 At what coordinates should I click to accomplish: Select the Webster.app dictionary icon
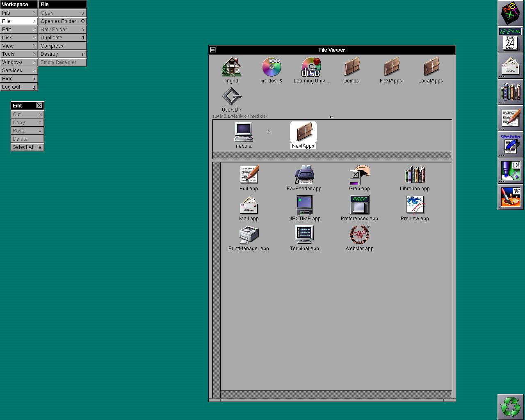(x=359, y=235)
